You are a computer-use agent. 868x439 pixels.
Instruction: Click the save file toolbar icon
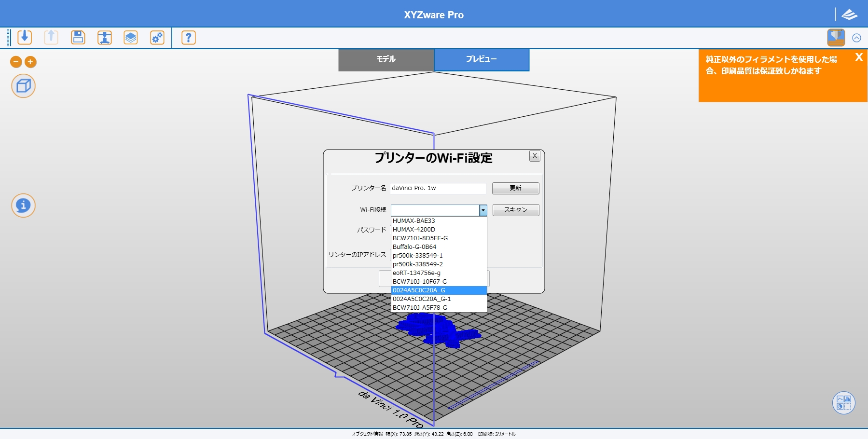pyautogui.click(x=78, y=37)
